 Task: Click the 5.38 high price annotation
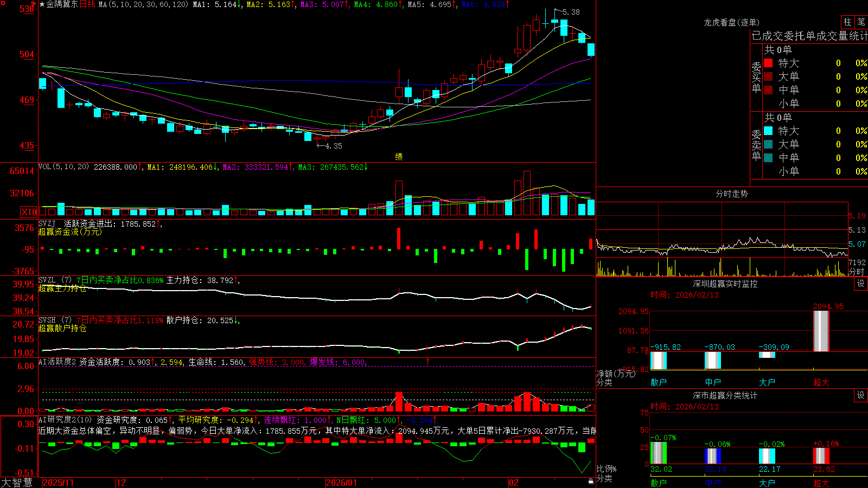[571, 12]
